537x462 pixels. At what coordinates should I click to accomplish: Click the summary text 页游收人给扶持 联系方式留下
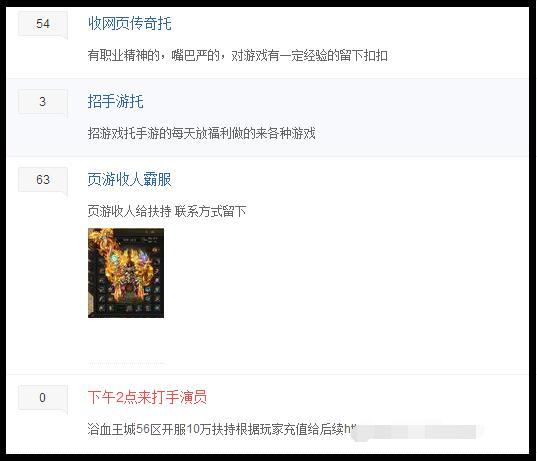click(x=167, y=211)
